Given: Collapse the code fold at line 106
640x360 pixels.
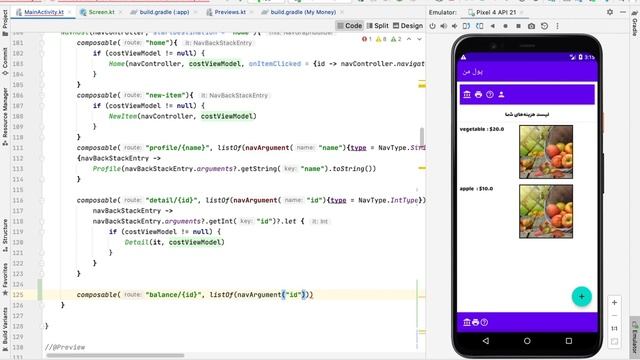Looking at the screenshot, I should coord(42,96).
